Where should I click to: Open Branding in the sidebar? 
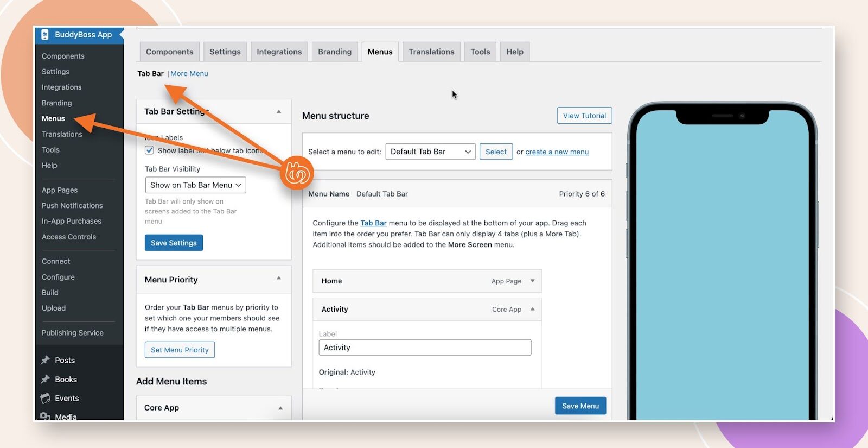coord(56,103)
